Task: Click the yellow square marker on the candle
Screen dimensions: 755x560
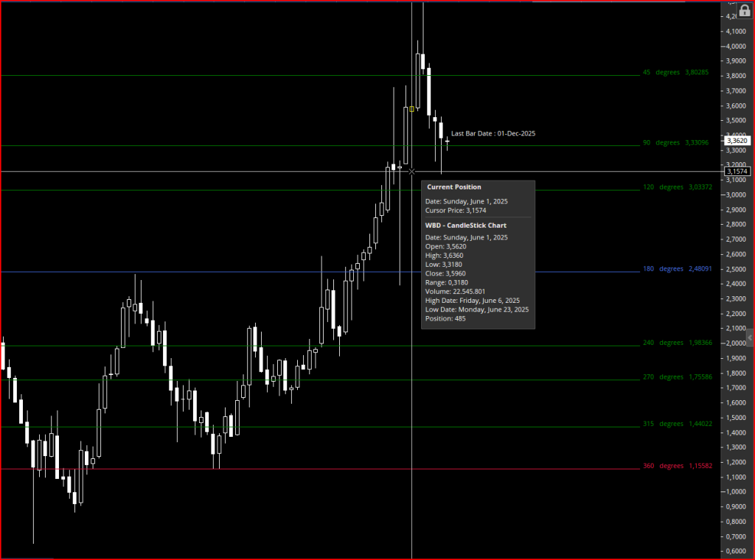Action: 411,109
